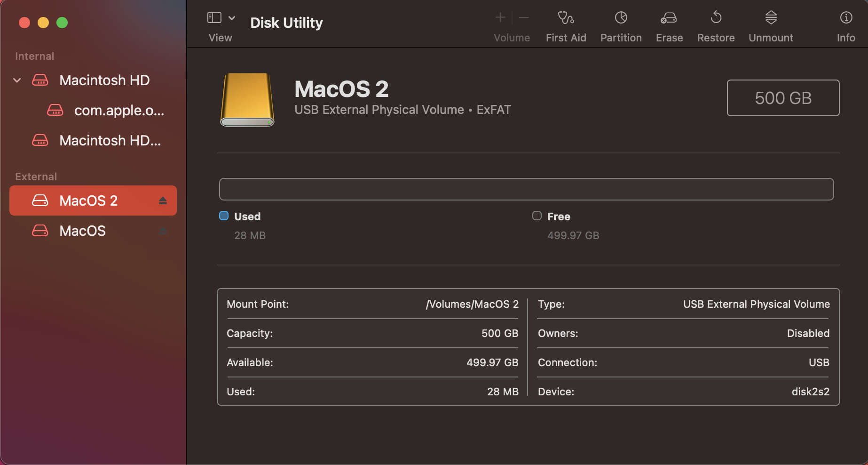This screenshot has height=465, width=868.
Task: Select Macintosh HD... data volume
Action: click(110, 141)
